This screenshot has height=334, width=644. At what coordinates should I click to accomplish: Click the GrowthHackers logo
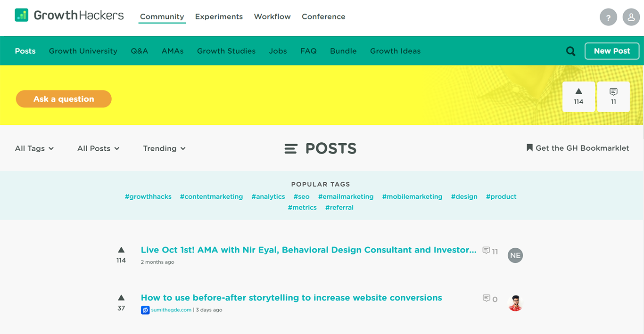[x=69, y=15]
